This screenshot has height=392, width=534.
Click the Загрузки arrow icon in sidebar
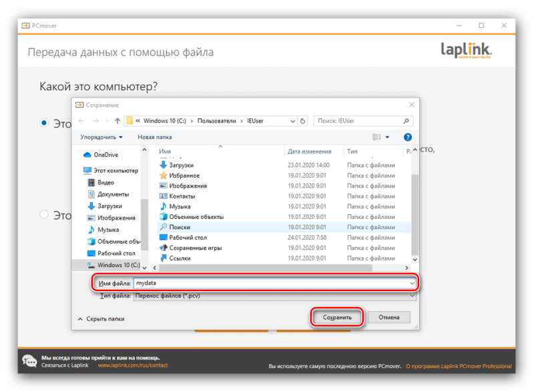[x=91, y=206]
